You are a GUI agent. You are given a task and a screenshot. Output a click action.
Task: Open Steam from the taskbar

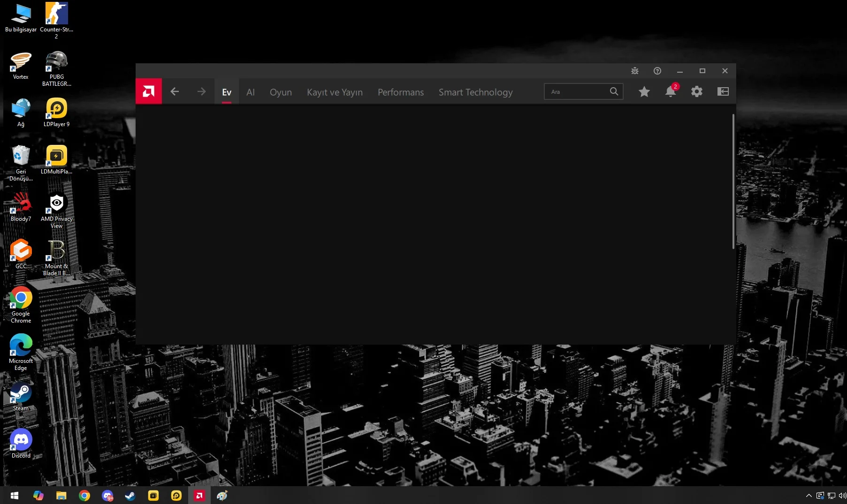tap(130, 496)
